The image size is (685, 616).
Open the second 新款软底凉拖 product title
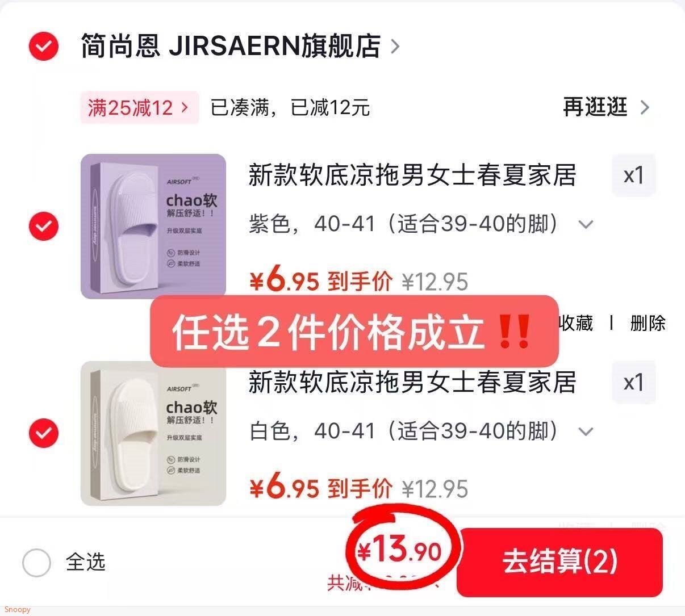click(x=412, y=382)
